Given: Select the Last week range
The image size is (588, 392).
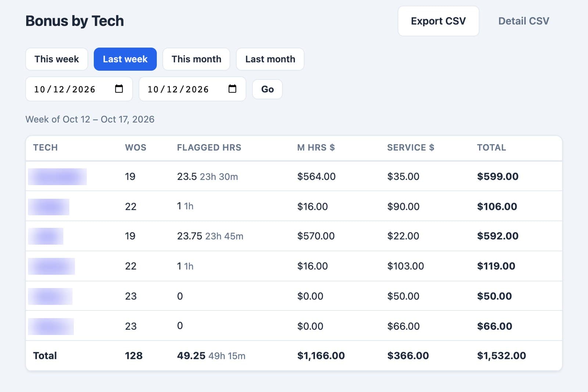Looking at the screenshot, I should point(125,59).
